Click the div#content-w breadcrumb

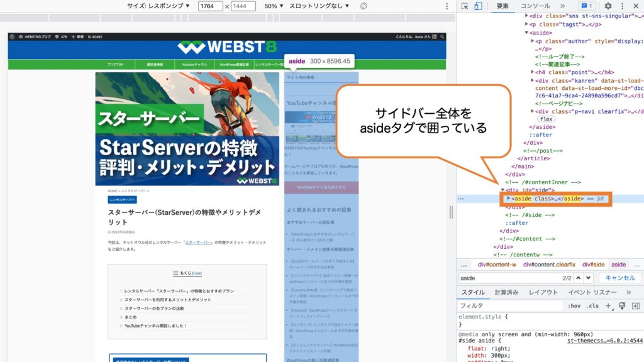click(497, 265)
